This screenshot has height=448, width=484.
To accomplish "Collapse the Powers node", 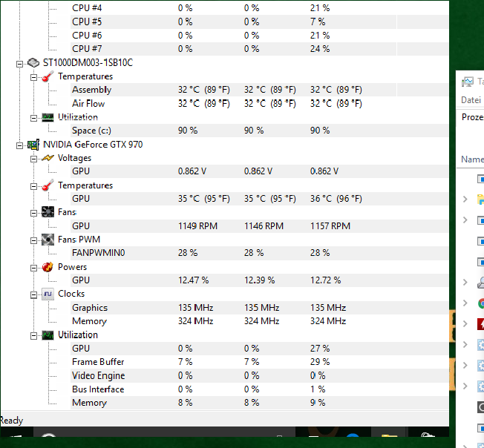I will tap(33, 268).
